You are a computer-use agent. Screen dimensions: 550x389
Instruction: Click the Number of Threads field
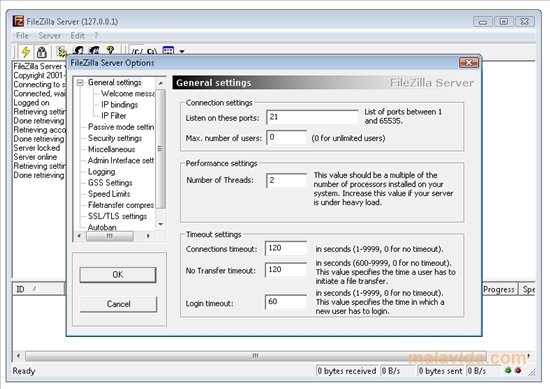pyautogui.click(x=286, y=180)
